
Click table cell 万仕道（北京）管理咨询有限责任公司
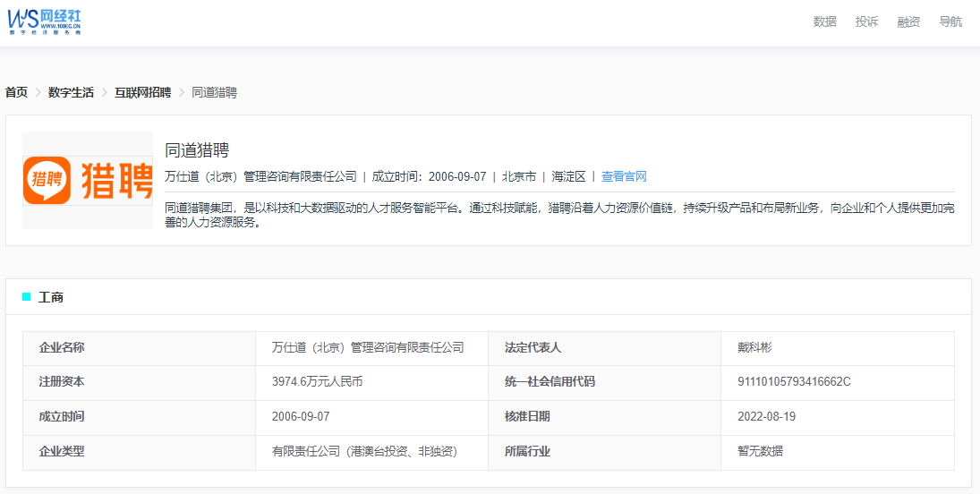click(371, 348)
